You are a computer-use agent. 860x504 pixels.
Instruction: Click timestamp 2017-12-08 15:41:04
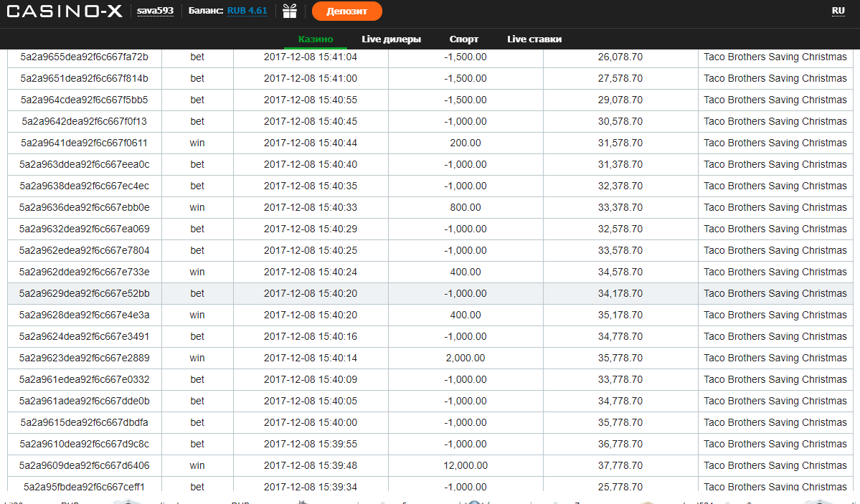311,57
